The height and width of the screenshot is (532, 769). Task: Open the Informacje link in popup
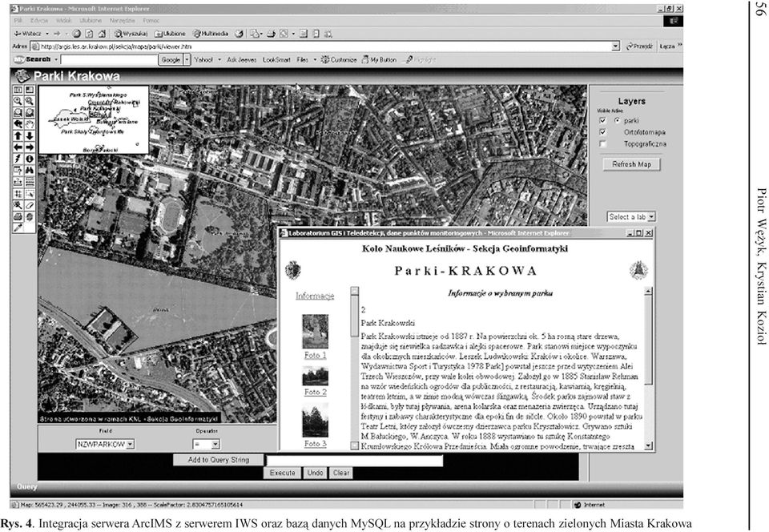click(315, 296)
